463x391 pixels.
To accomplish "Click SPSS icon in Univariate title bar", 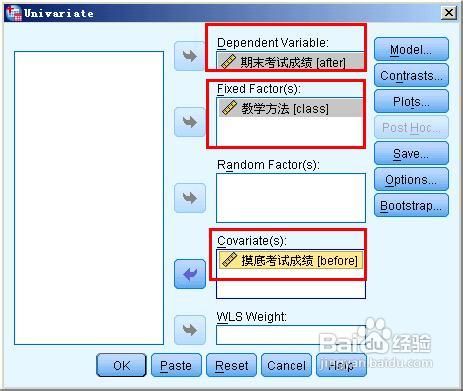I will coord(14,13).
